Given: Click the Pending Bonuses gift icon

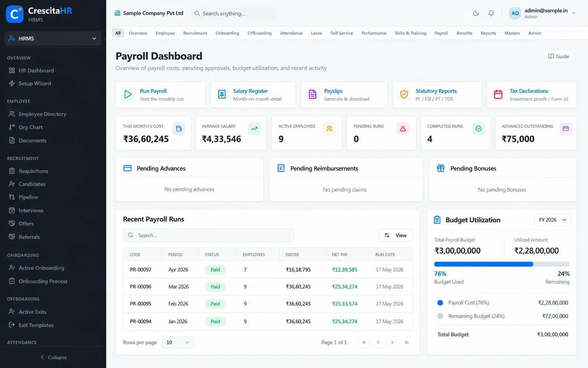Looking at the screenshot, I should point(440,168).
